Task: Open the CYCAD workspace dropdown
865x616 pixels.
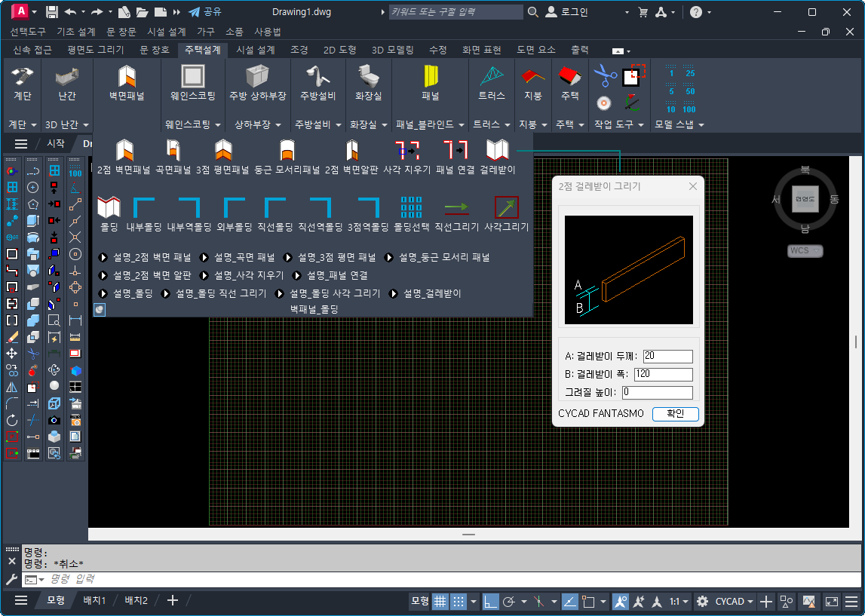Action: [735, 601]
